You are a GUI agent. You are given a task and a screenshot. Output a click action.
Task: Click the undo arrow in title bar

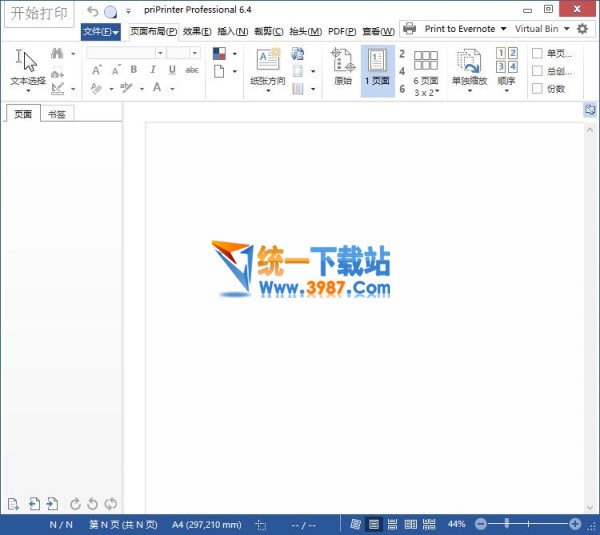[x=93, y=11]
